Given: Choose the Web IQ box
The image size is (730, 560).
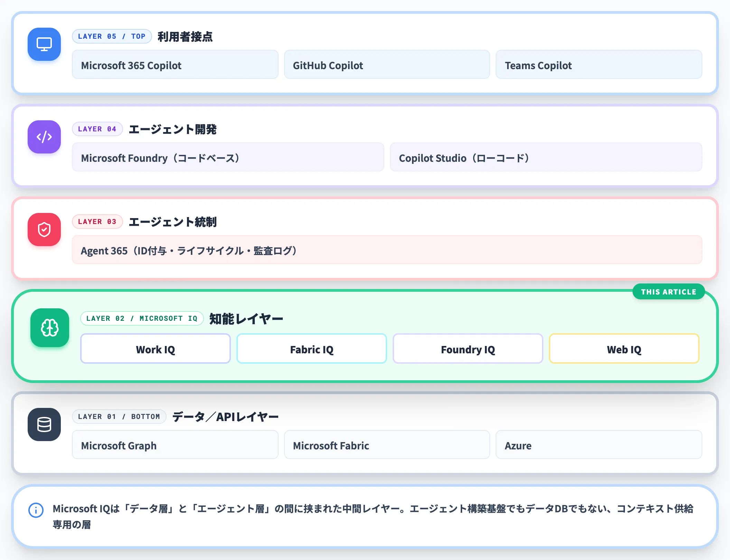Looking at the screenshot, I should 624,349.
